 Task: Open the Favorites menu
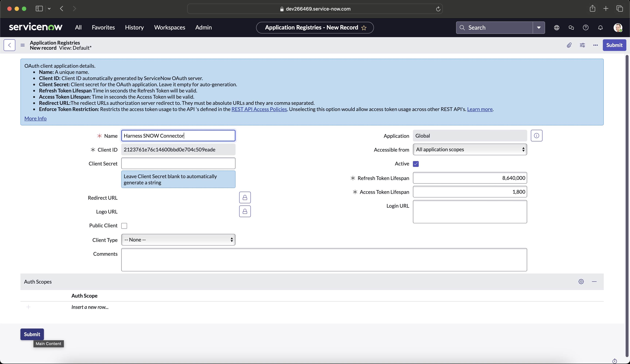pos(103,27)
